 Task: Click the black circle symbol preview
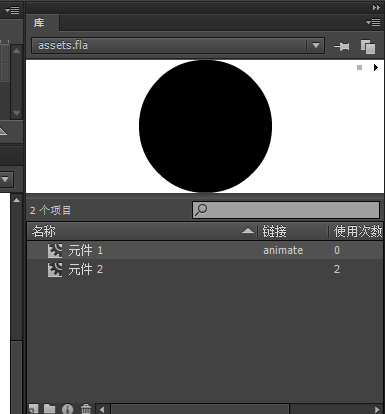205,126
